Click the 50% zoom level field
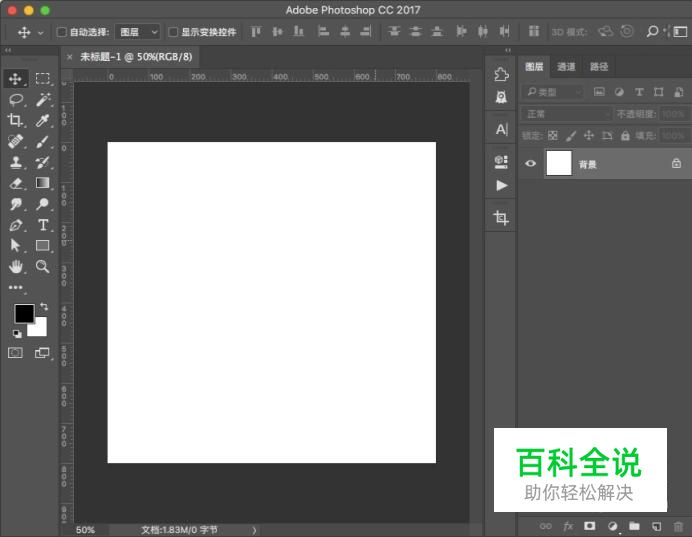692x537 pixels. coord(86,530)
